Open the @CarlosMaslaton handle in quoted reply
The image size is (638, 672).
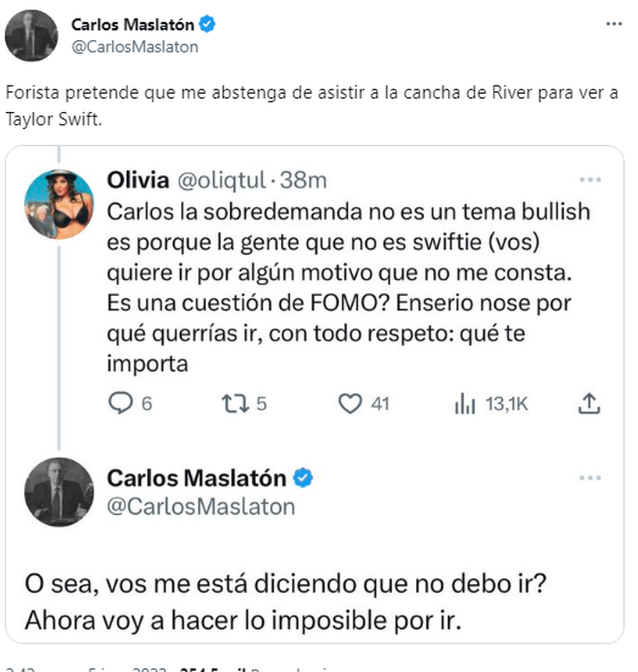(200, 507)
